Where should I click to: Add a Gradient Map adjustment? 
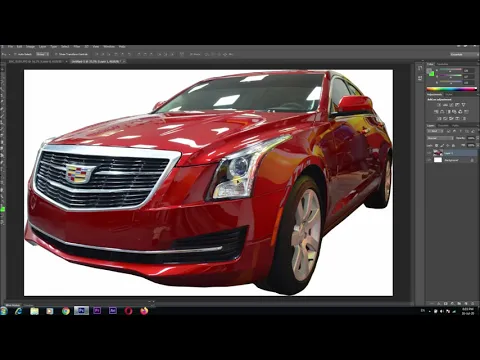coord(464,119)
